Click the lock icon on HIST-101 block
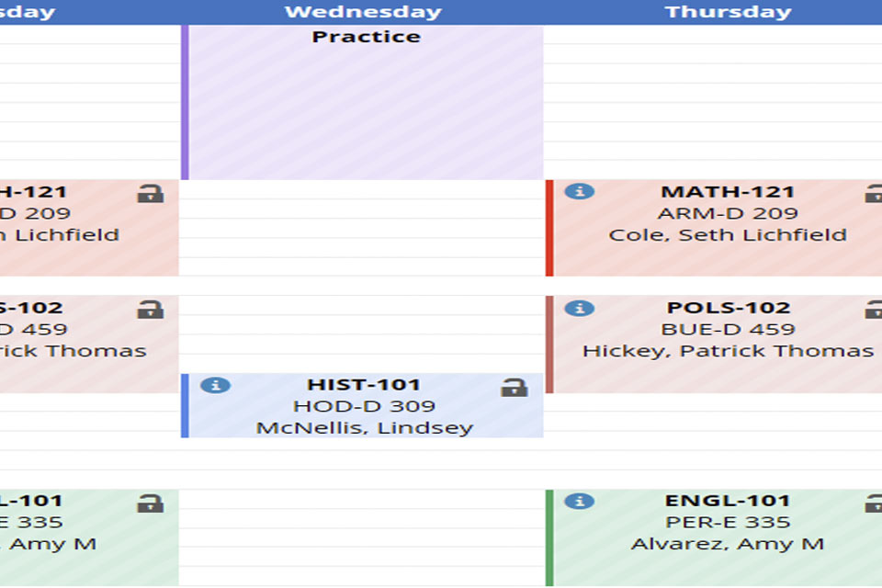 514,387
